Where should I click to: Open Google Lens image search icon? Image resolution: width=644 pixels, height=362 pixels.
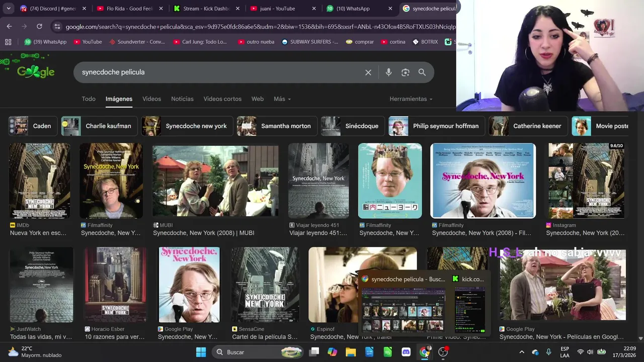coord(406,72)
